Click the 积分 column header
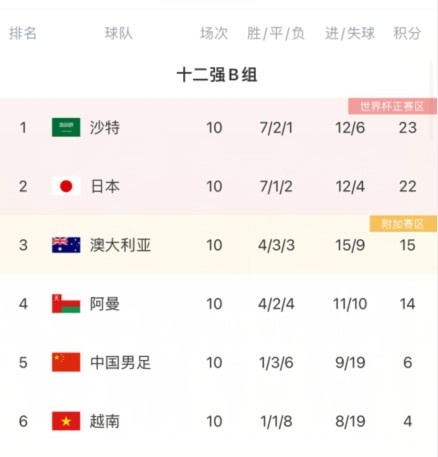Image resolution: width=438 pixels, height=457 pixels. [407, 33]
